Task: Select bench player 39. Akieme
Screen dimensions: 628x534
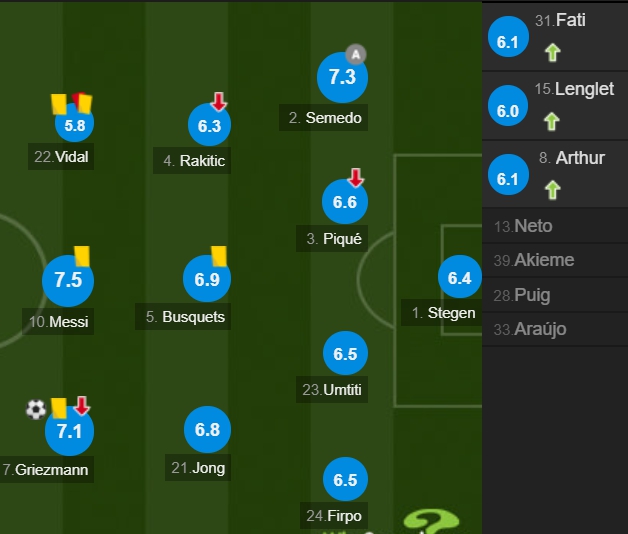Action: pyautogui.click(x=555, y=260)
